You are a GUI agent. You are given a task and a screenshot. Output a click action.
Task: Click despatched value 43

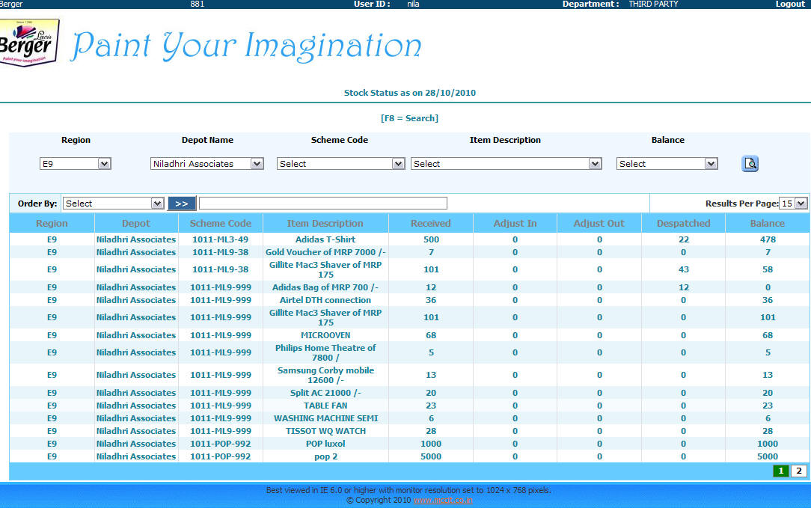[683, 269]
